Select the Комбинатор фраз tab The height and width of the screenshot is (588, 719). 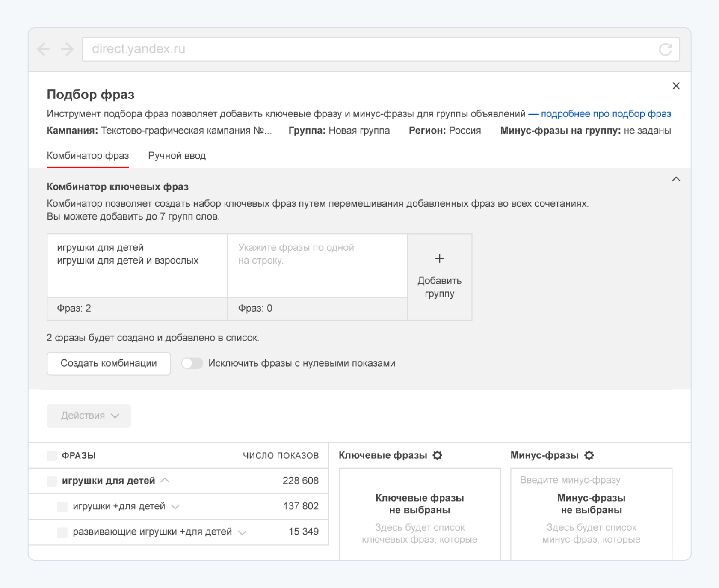(88, 156)
